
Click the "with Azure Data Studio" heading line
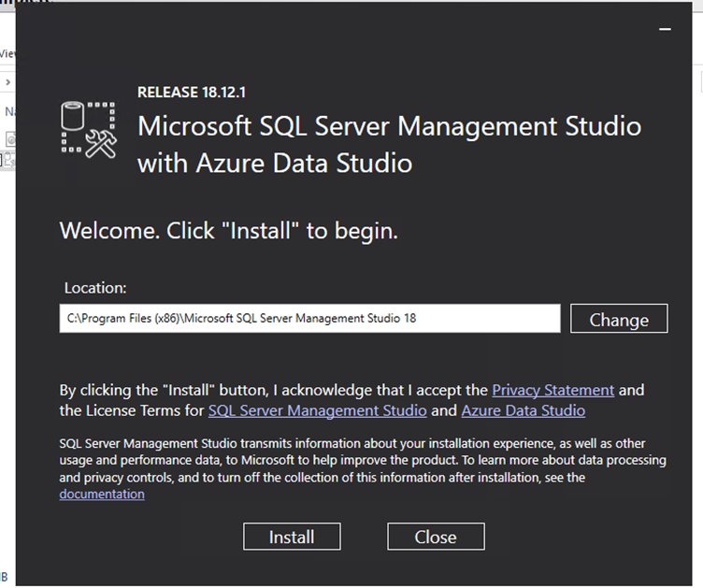pos(275,164)
